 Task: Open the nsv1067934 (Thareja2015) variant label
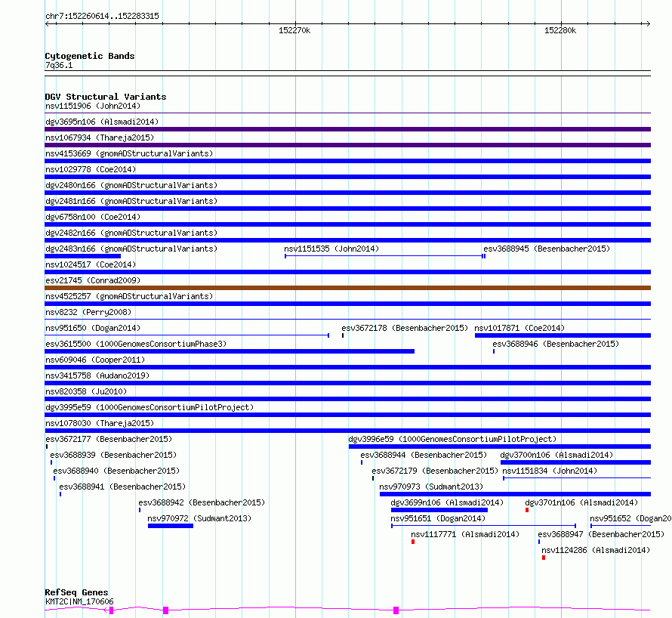coord(100,138)
